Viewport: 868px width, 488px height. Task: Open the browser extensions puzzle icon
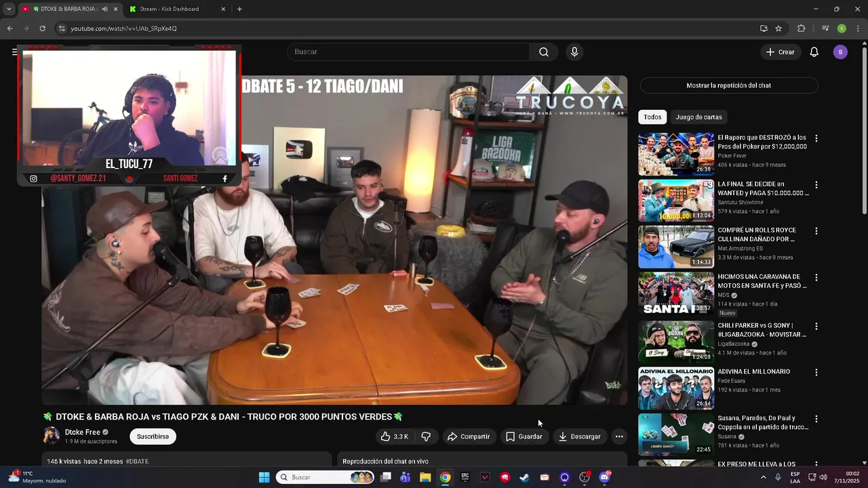(x=802, y=28)
